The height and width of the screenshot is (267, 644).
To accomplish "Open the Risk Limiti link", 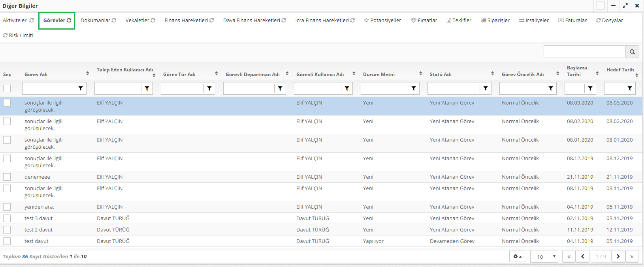I will pyautogui.click(x=18, y=35).
